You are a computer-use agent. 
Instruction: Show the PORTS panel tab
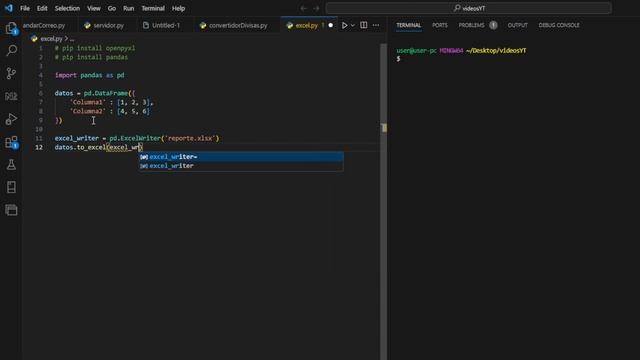(440, 25)
